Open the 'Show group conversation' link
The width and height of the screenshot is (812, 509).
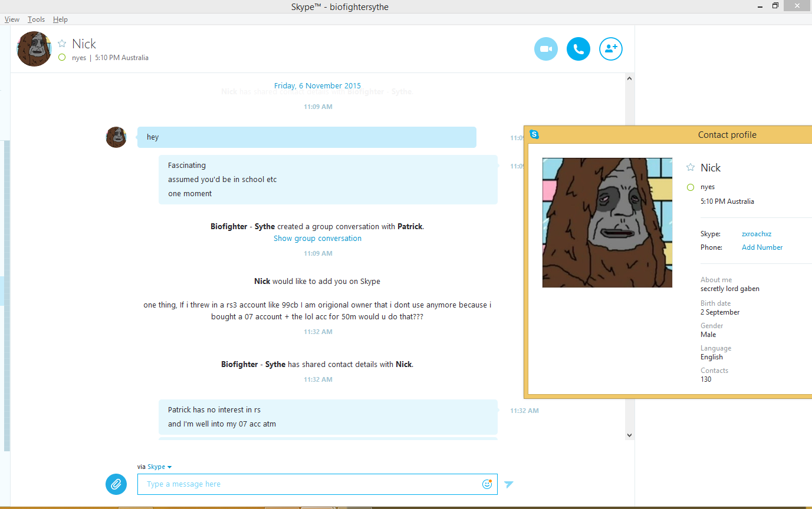tap(317, 239)
